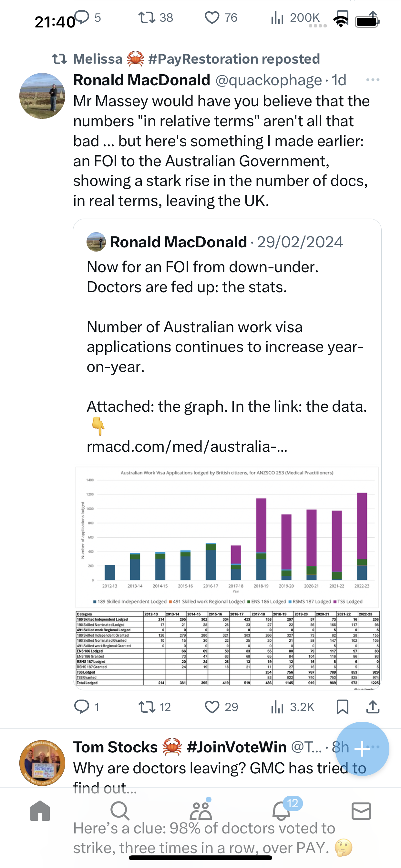Open the rmacd.com/med/australia link
This screenshot has height=868, width=401.
pyautogui.click(x=187, y=447)
